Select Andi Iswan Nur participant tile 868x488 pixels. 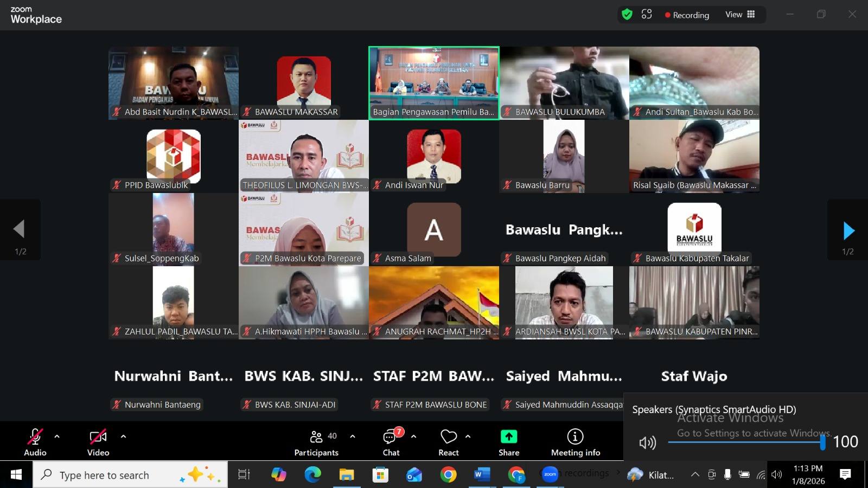434,156
